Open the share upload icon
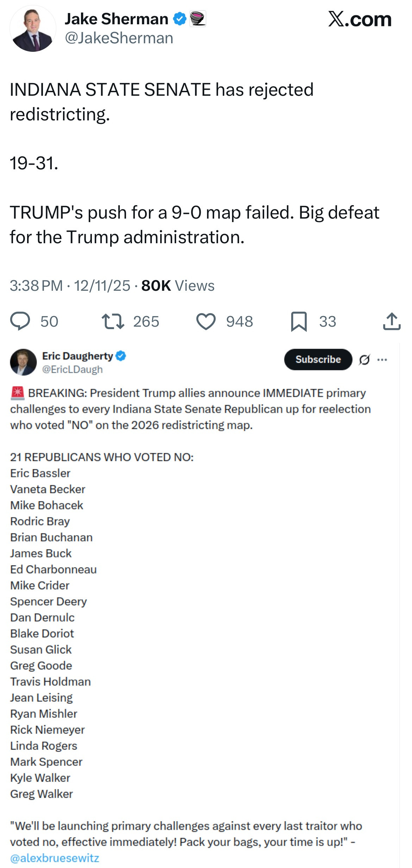The width and height of the screenshot is (412, 868). [392, 321]
